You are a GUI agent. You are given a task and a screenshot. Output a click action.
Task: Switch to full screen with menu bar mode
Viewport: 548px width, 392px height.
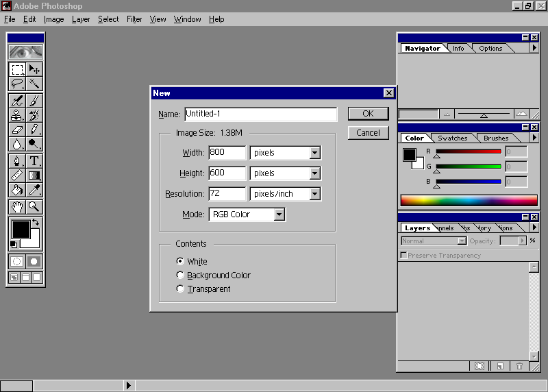[x=25, y=278]
